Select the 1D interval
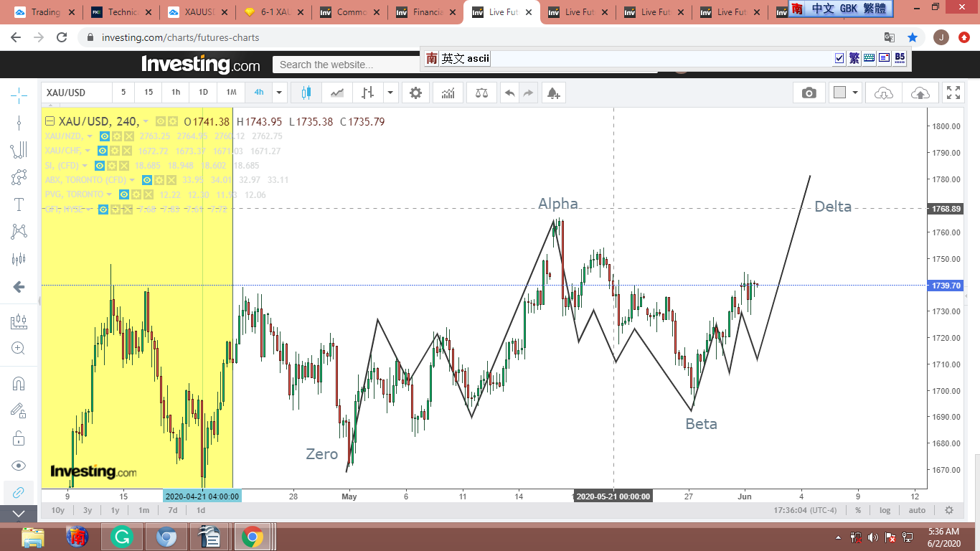Viewport: 980px width, 551px height. [x=203, y=93]
